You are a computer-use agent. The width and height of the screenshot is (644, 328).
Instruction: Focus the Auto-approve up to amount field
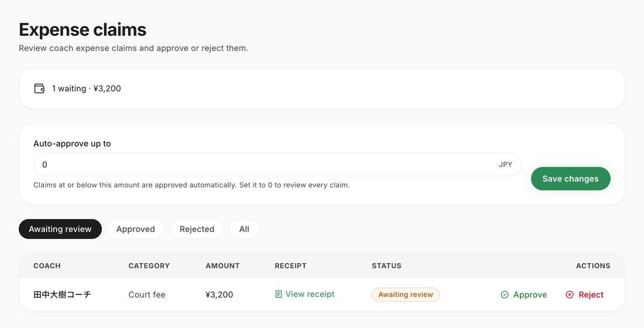pyautogui.click(x=278, y=165)
